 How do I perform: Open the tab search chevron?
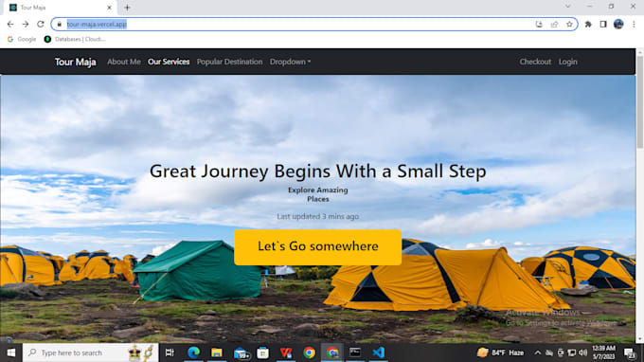tap(567, 7)
